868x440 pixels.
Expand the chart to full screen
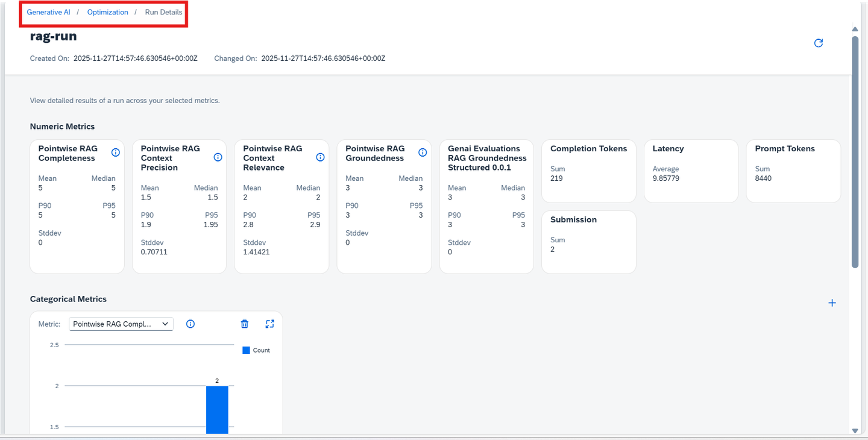pyautogui.click(x=270, y=324)
